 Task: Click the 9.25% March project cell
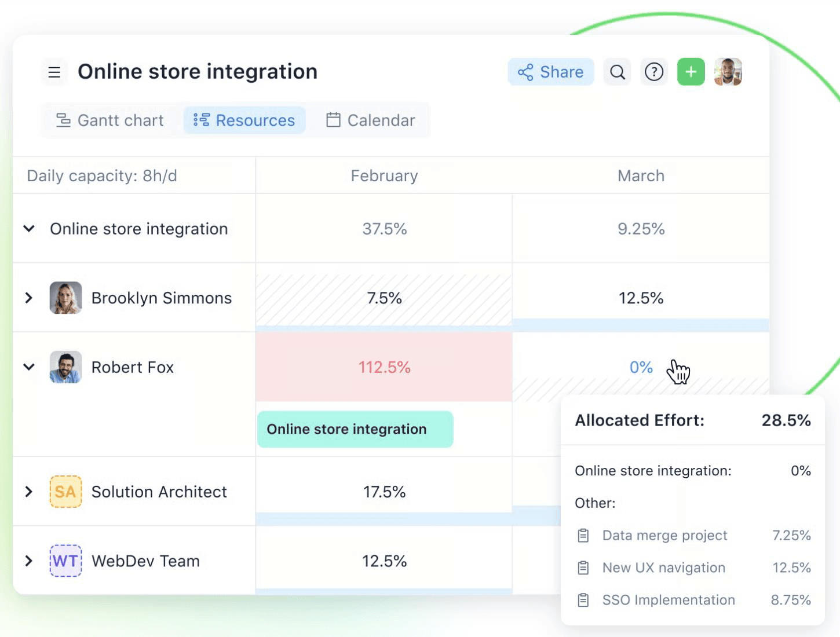point(641,229)
